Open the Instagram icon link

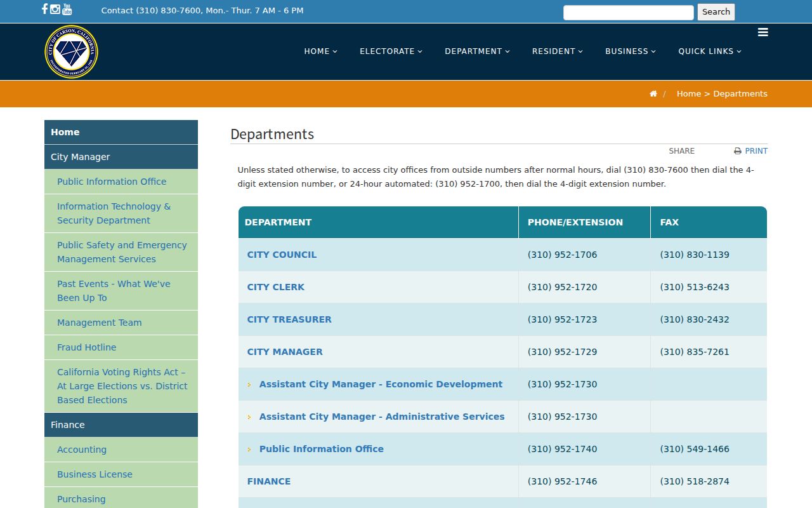55,9
